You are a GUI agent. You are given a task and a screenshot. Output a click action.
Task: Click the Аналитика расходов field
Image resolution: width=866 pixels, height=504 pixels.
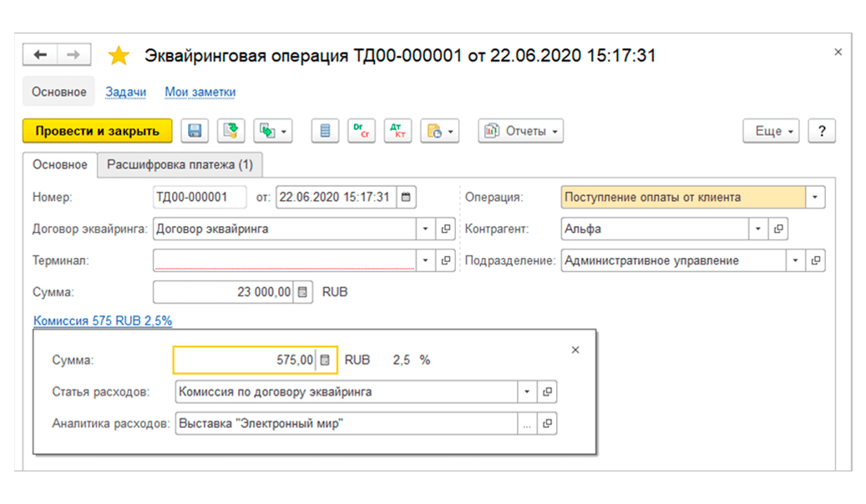tap(347, 423)
